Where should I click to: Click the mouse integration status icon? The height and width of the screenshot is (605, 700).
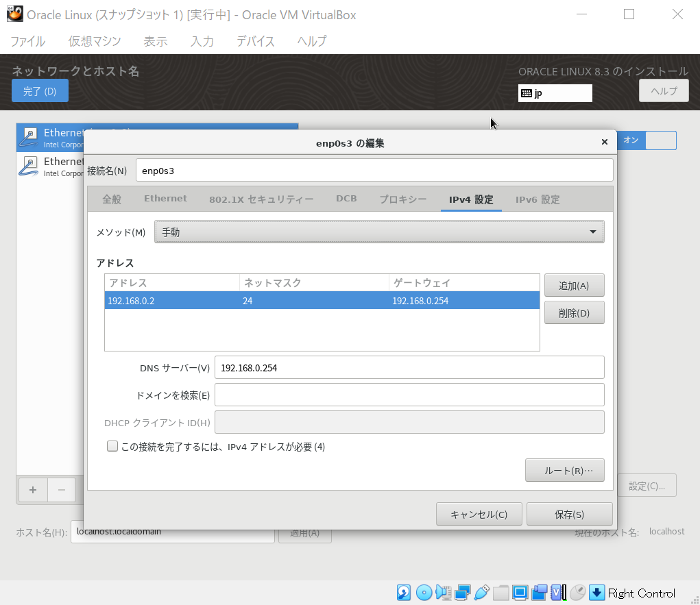(578, 593)
